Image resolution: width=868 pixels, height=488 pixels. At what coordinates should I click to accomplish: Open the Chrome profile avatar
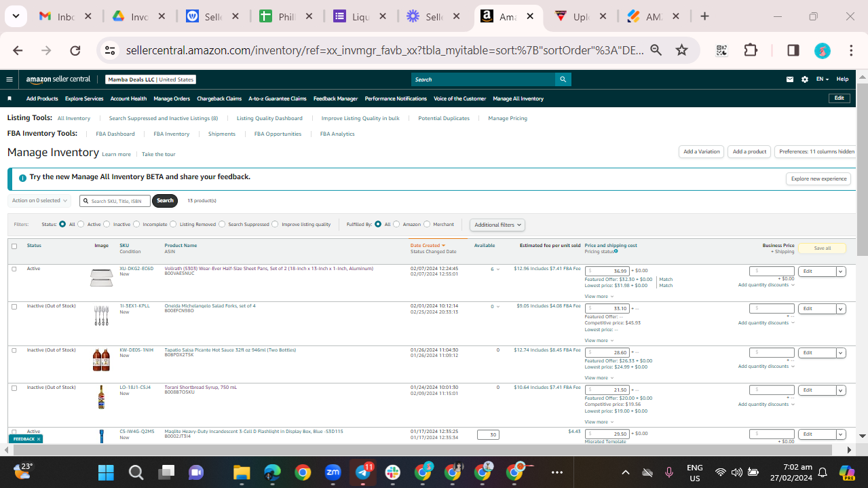(x=822, y=50)
